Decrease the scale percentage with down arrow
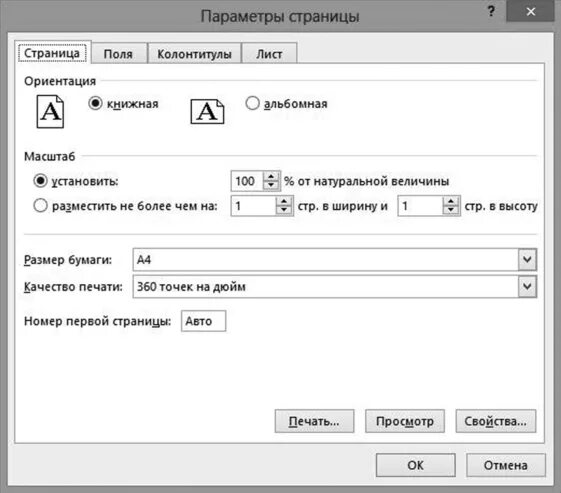Image resolution: width=561 pixels, height=493 pixels. point(271,185)
